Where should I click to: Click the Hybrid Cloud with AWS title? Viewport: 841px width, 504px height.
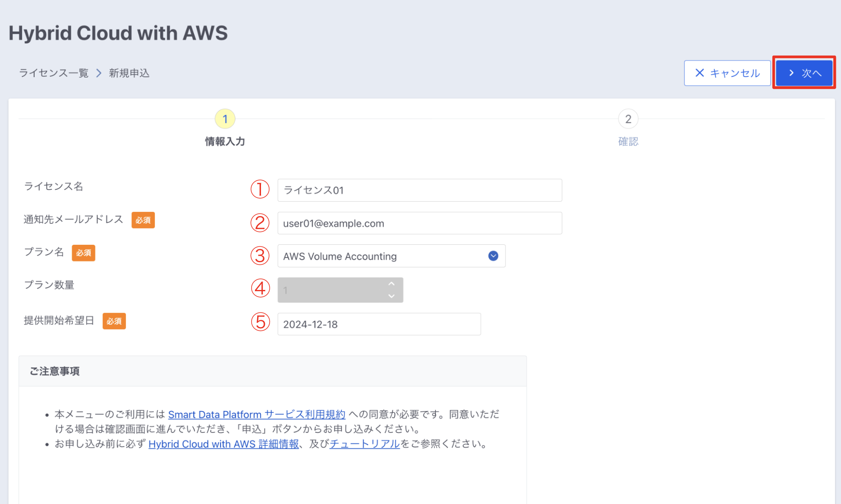pos(118,33)
